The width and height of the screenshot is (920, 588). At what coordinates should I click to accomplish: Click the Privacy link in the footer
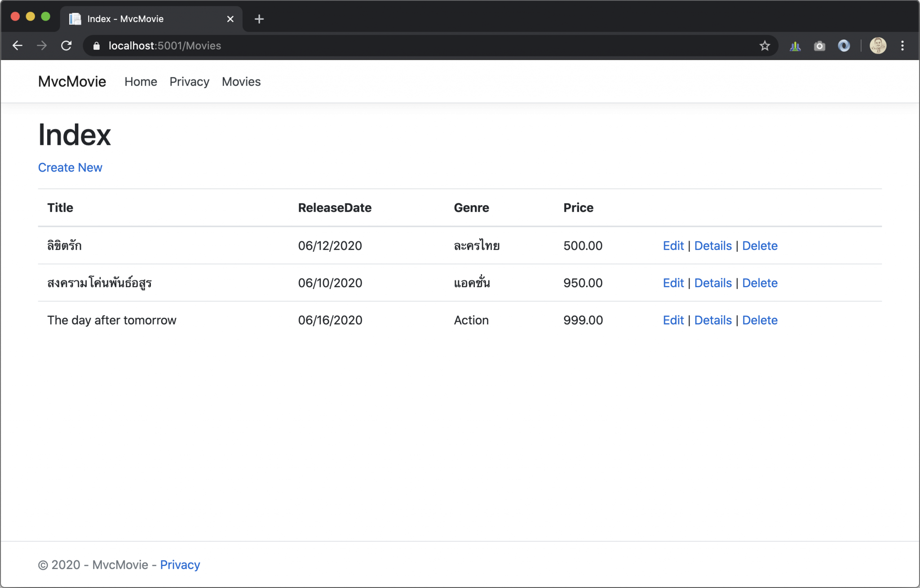(180, 564)
